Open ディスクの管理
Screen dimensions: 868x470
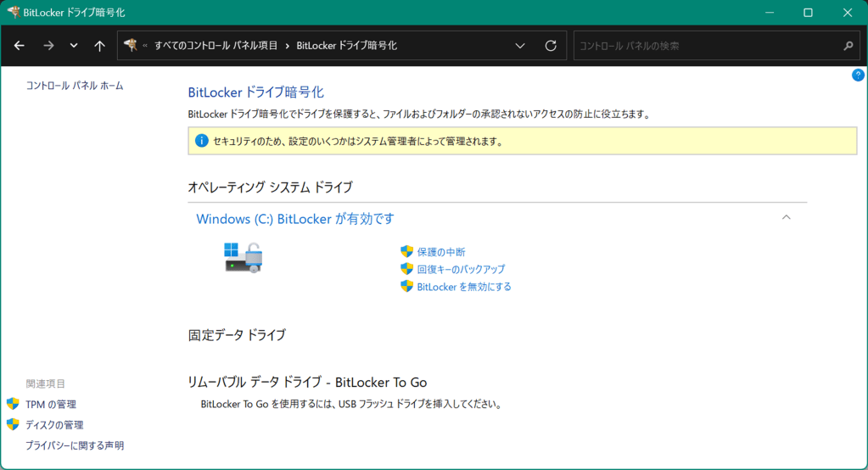(x=54, y=424)
